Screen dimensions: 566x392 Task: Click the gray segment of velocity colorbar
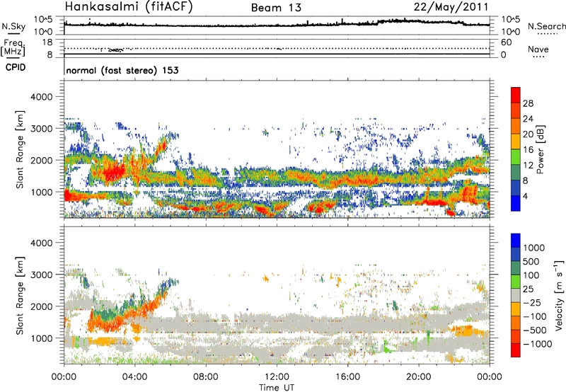pos(516,295)
